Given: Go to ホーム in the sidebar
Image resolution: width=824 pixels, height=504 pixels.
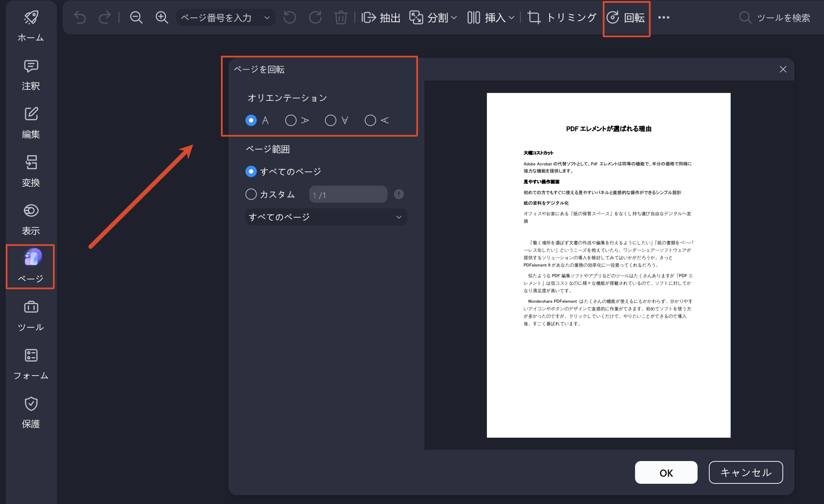Looking at the screenshot, I should click(x=31, y=27).
